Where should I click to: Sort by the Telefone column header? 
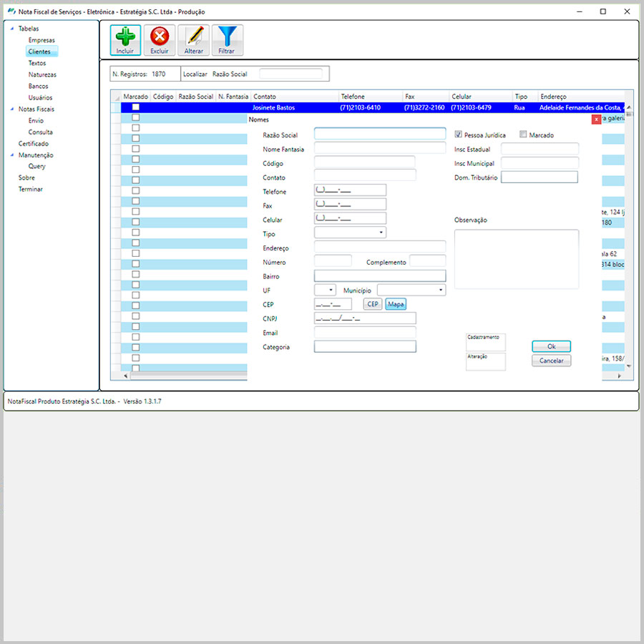point(370,96)
